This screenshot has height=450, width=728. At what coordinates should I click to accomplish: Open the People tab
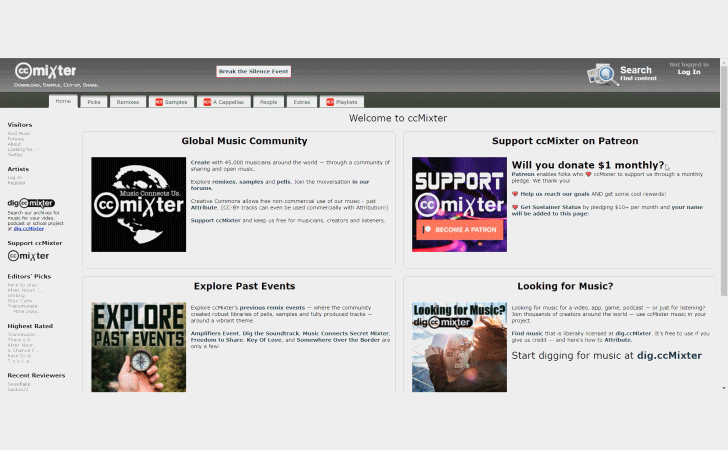(268, 102)
